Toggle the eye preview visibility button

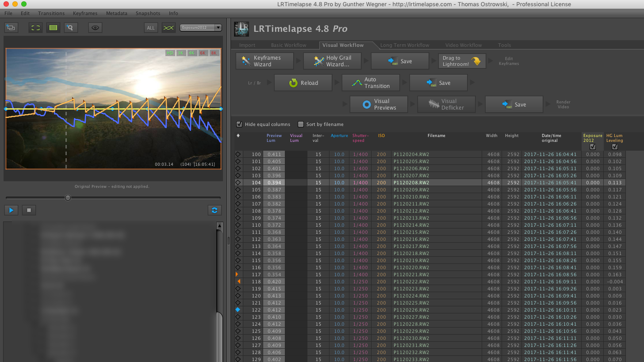tap(95, 27)
